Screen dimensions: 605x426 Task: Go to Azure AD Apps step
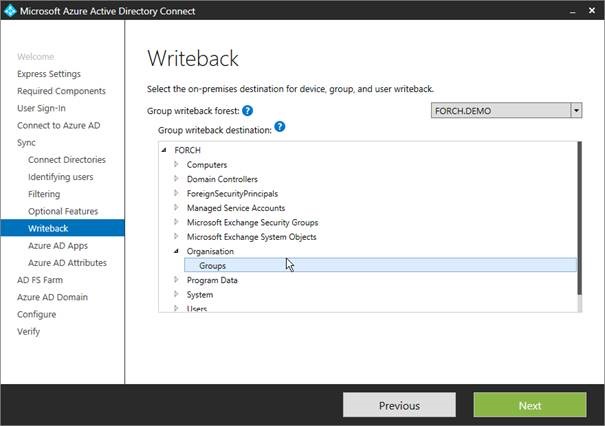58,246
